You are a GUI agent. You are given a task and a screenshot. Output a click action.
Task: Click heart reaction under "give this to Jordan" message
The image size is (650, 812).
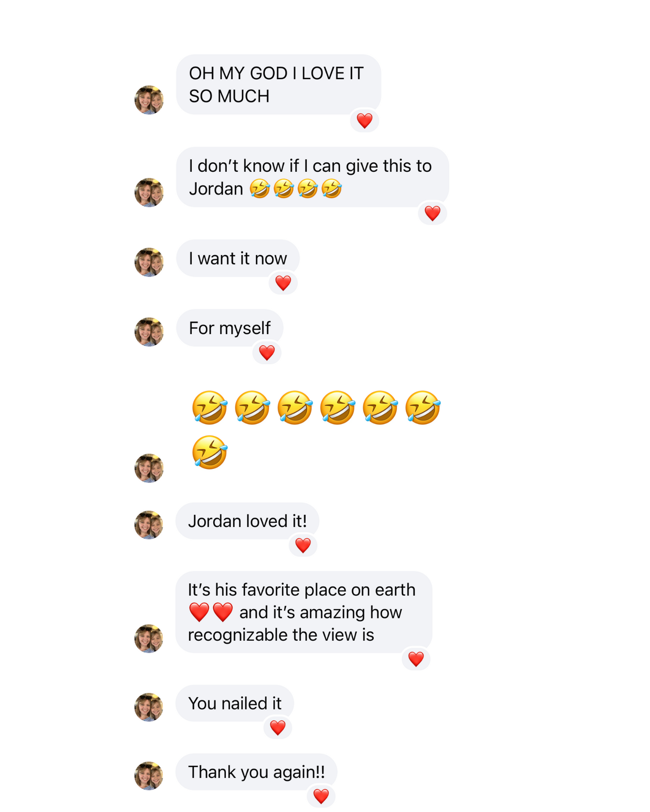[x=432, y=213]
